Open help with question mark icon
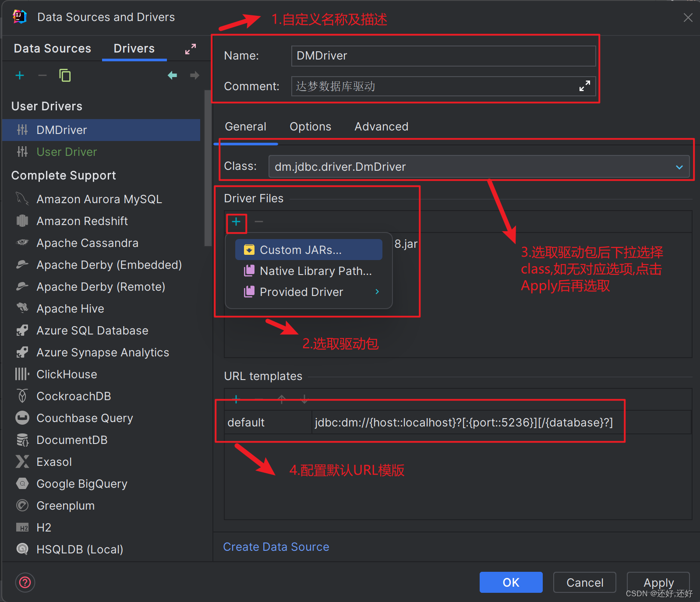The height and width of the screenshot is (602, 700). [25, 582]
